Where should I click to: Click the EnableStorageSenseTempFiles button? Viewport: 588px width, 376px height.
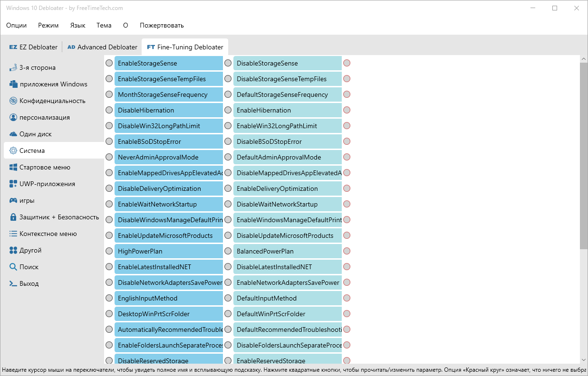click(x=169, y=79)
